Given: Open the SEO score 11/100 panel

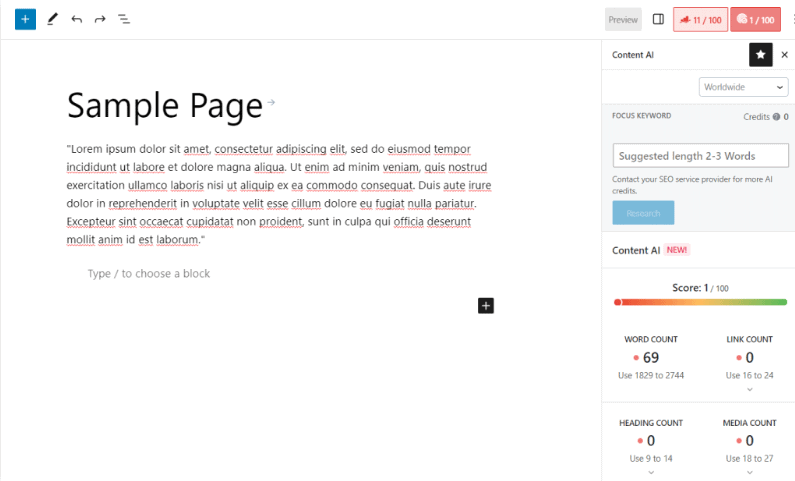Looking at the screenshot, I should [700, 19].
